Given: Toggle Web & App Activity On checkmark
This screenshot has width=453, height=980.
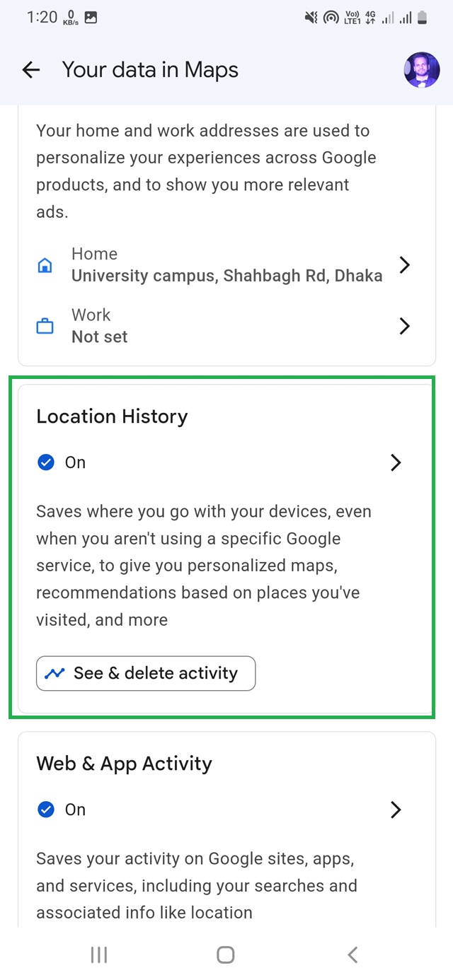Looking at the screenshot, I should coord(45,810).
